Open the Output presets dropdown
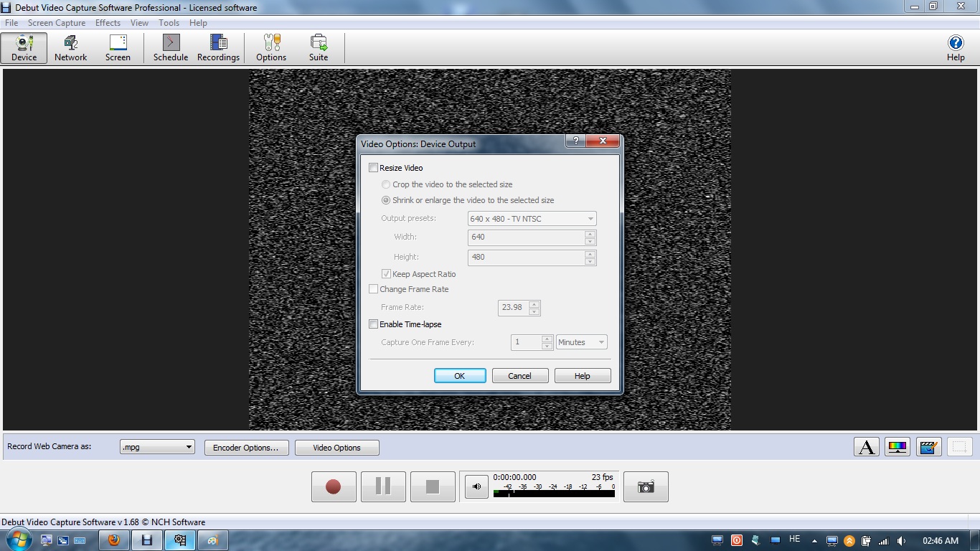980x551 pixels. click(x=532, y=219)
